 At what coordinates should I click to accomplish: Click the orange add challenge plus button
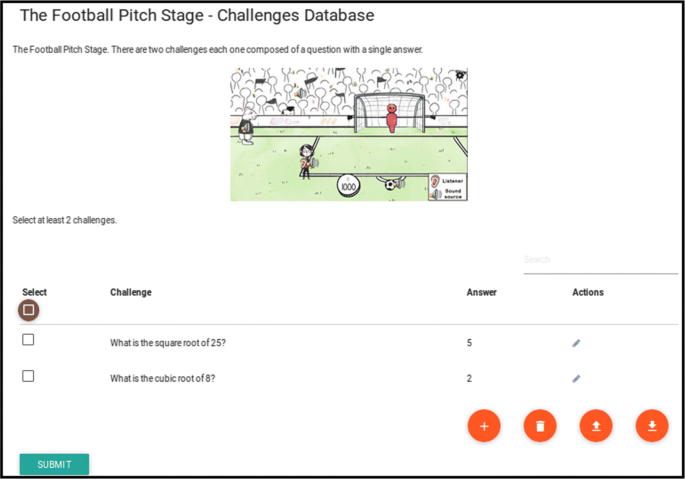pyautogui.click(x=484, y=426)
